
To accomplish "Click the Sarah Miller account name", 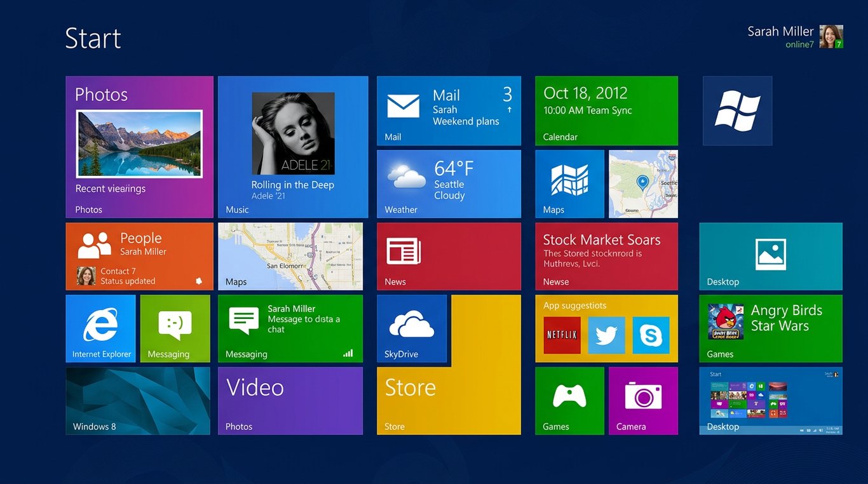I will [780, 30].
